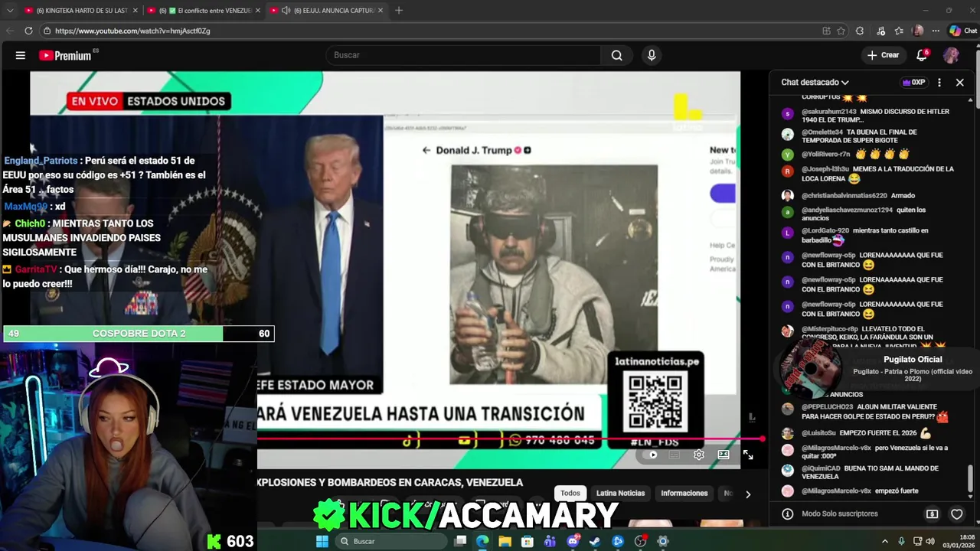Open File Explorer from taskbar
Image resolution: width=980 pixels, height=551 pixels.
505,541
